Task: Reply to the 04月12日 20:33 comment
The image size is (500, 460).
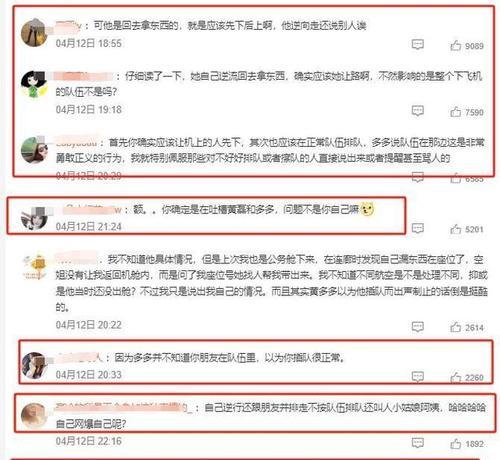Action: [x=418, y=376]
